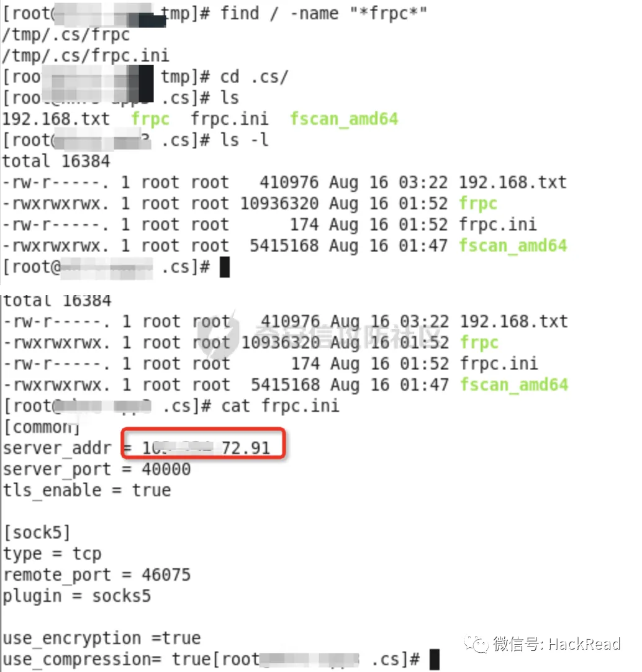This screenshot has height=672, width=642.
Task: Click the cd .cs/ command text
Action: pos(254,77)
